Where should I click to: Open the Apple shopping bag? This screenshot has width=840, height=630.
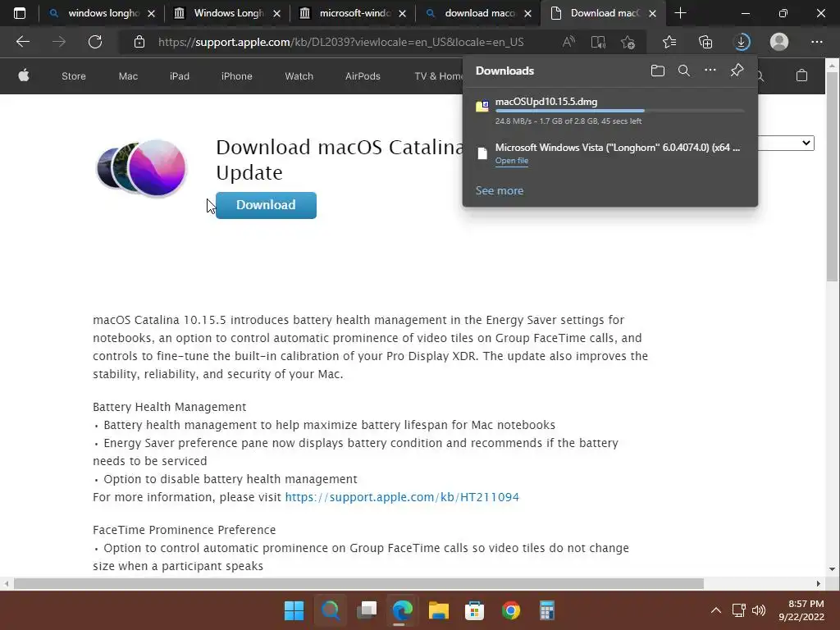coord(801,75)
